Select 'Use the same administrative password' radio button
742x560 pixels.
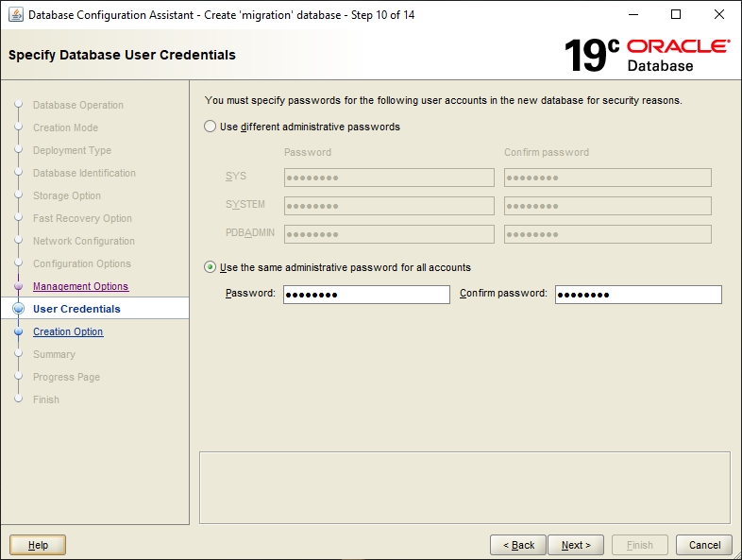(x=211, y=267)
